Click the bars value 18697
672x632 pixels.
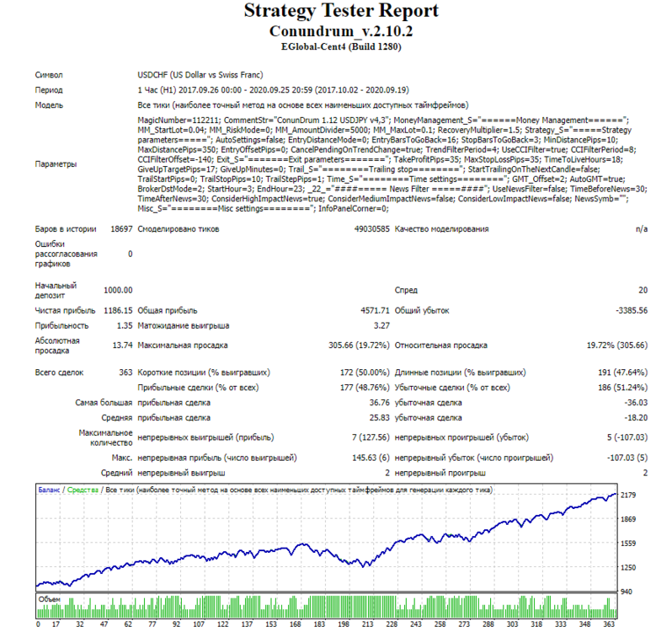(x=121, y=229)
